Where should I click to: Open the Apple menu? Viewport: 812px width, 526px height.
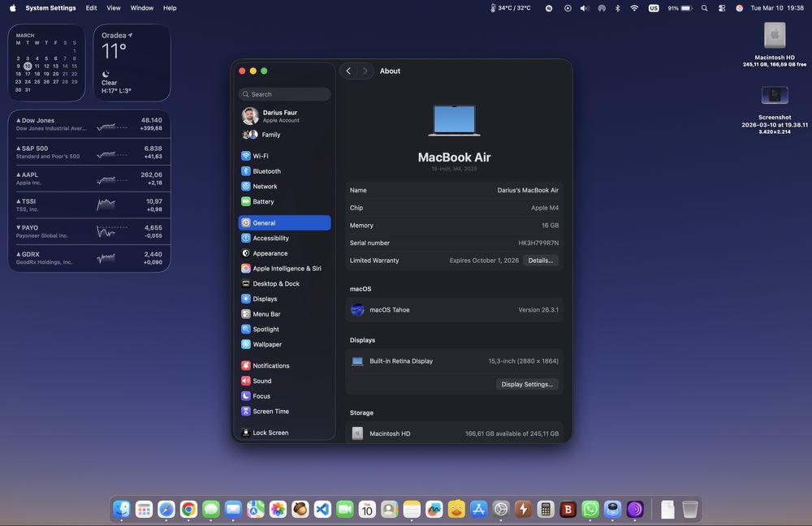12,8
